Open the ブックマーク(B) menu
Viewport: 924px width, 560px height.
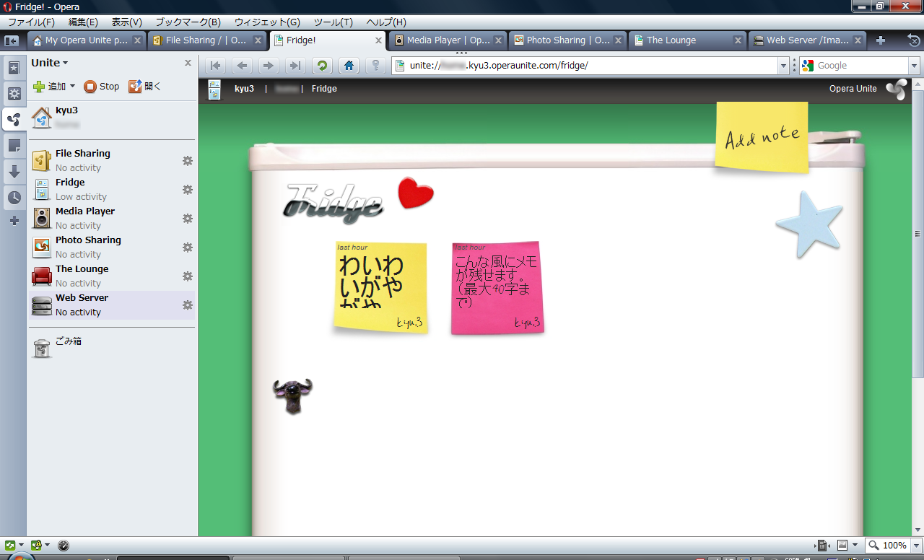point(188,22)
